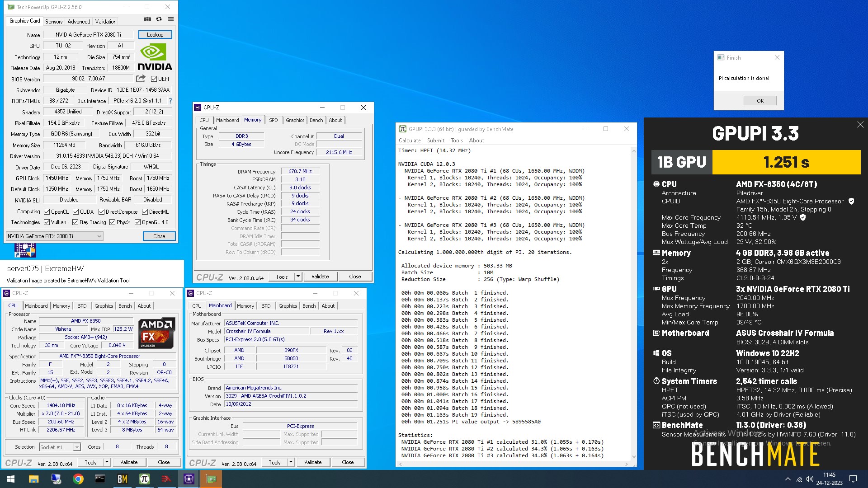Click the DRAM Frequency value field

(x=300, y=171)
